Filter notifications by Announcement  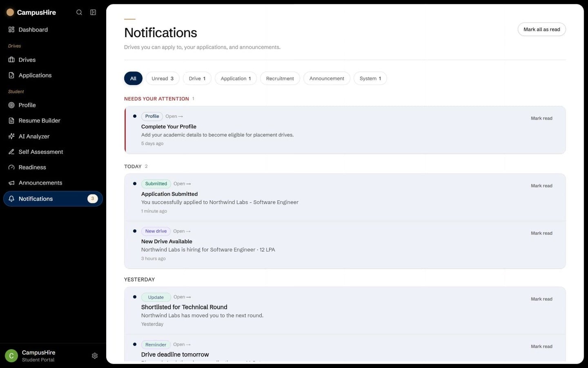click(327, 79)
